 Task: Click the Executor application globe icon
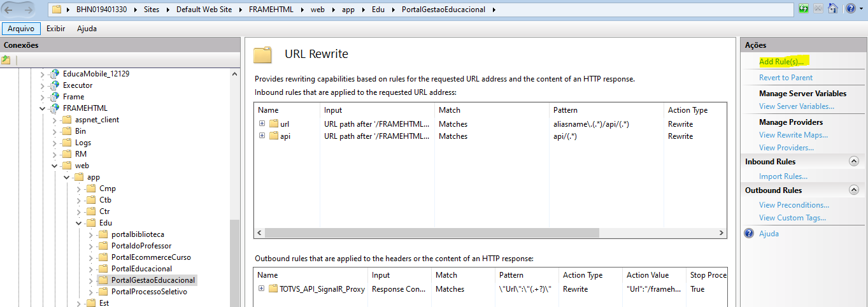[55, 85]
